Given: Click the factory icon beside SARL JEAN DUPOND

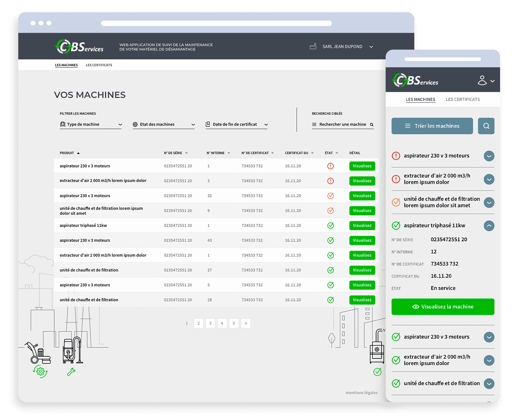Looking at the screenshot, I should pyautogui.click(x=313, y=46).
